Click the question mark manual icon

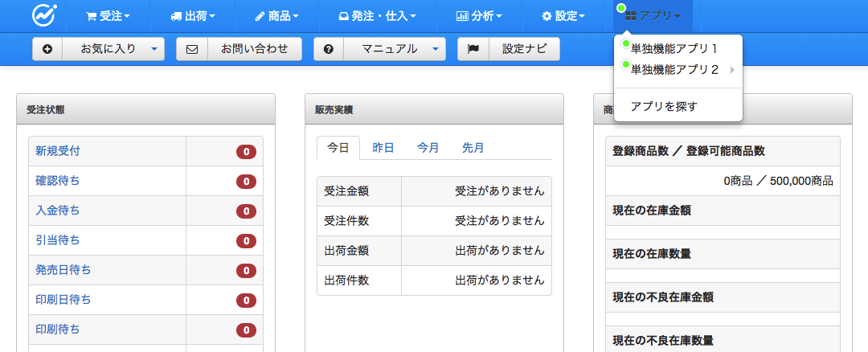(329, 49)
